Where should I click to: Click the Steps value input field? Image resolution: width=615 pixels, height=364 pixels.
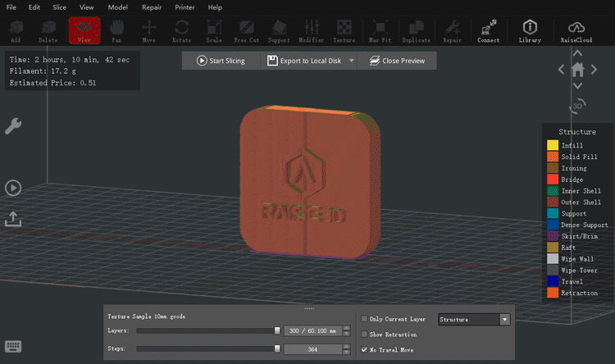pyautogui.click(x=313, y=348)
